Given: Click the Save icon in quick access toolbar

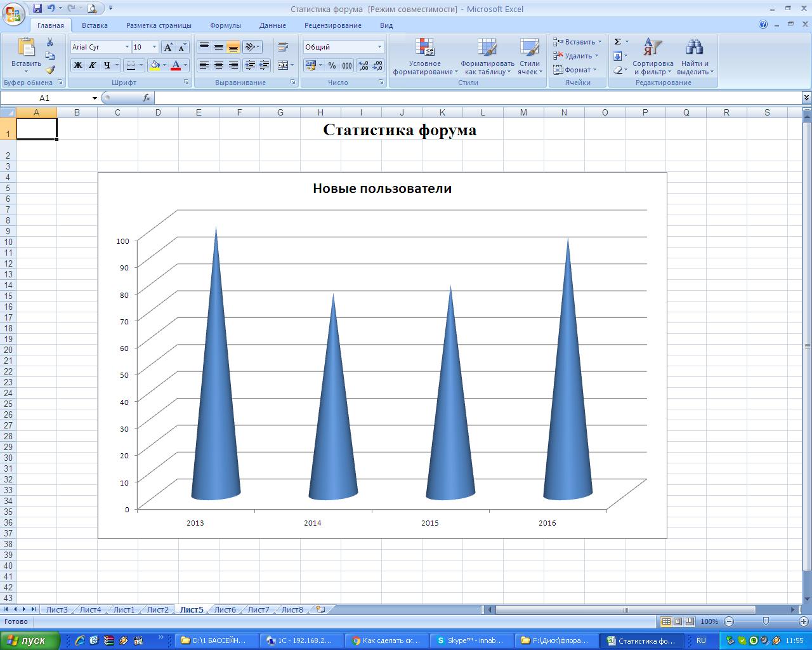Looking at the screenshot, I should (x=37, y=8).
